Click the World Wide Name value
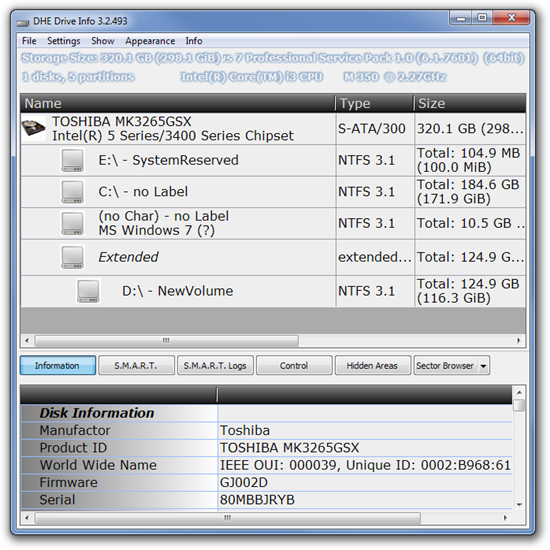 coord(365,465)
